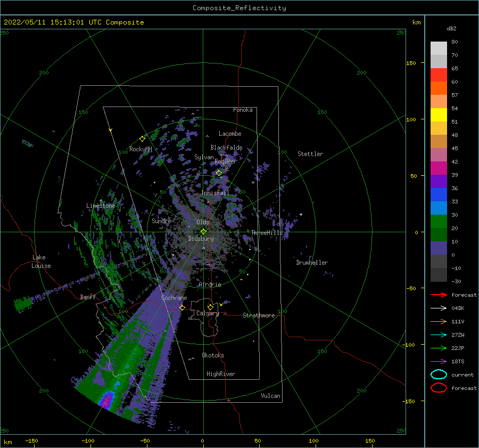Select the bright yellow 54 dBZ swatch
The width and height of the screenshot is (479, 448).
coord(439,115)
